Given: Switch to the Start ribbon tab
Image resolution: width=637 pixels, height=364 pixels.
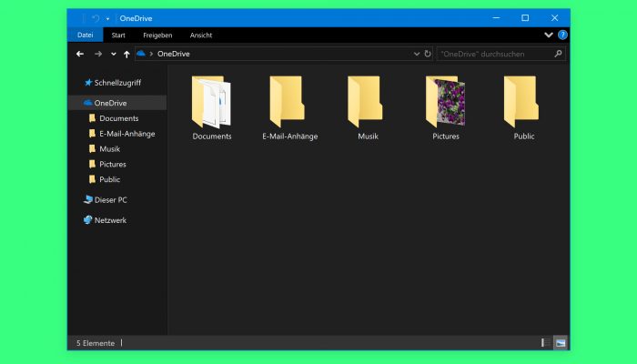Looking at the screenshot, I should click(118, 35).
